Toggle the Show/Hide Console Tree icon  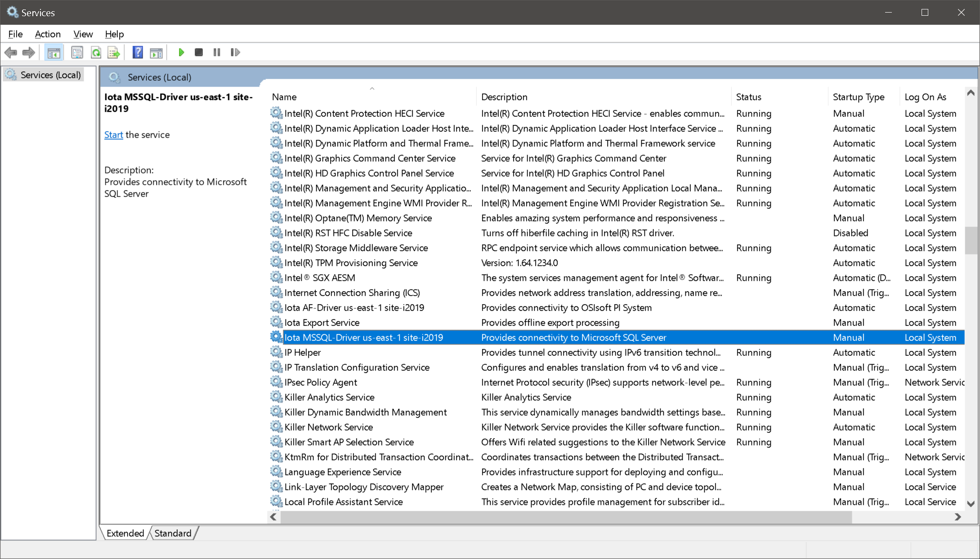pyautogui.click(x=54, y=53)
